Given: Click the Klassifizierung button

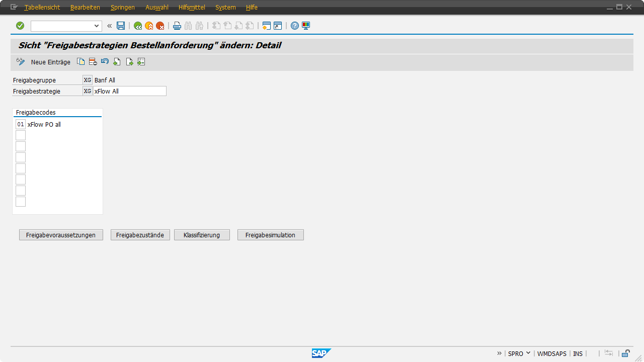Looking at the screenshot, I should [x=202, y=235].
